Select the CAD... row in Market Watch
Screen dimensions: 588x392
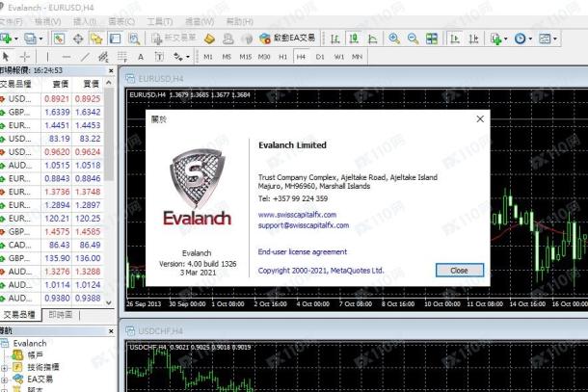click(51, 245)
